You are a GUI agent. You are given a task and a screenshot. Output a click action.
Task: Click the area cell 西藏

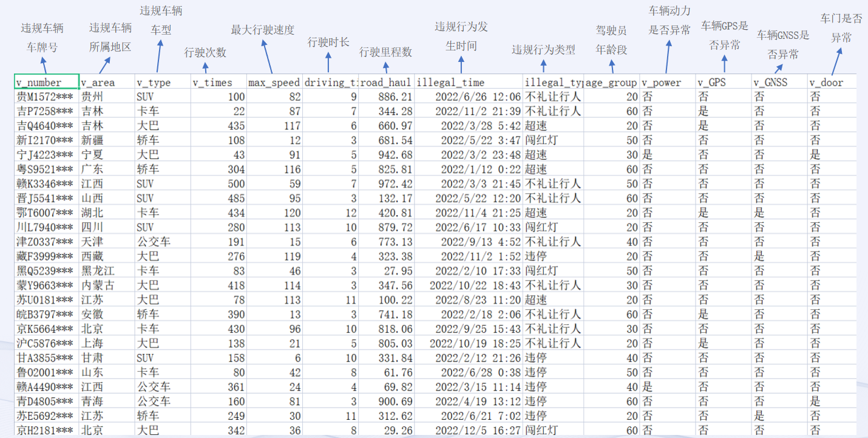[107, 256]
